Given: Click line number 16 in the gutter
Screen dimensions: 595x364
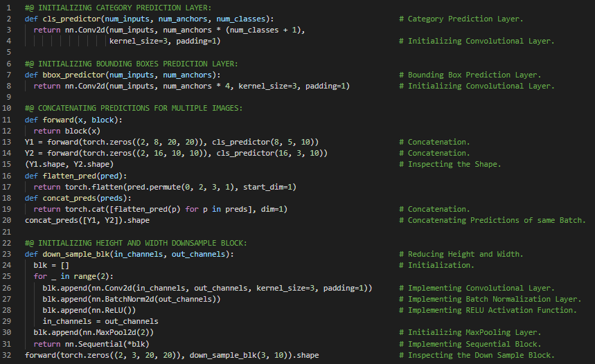Looking at the screenshot, I should tap(8, 176).
